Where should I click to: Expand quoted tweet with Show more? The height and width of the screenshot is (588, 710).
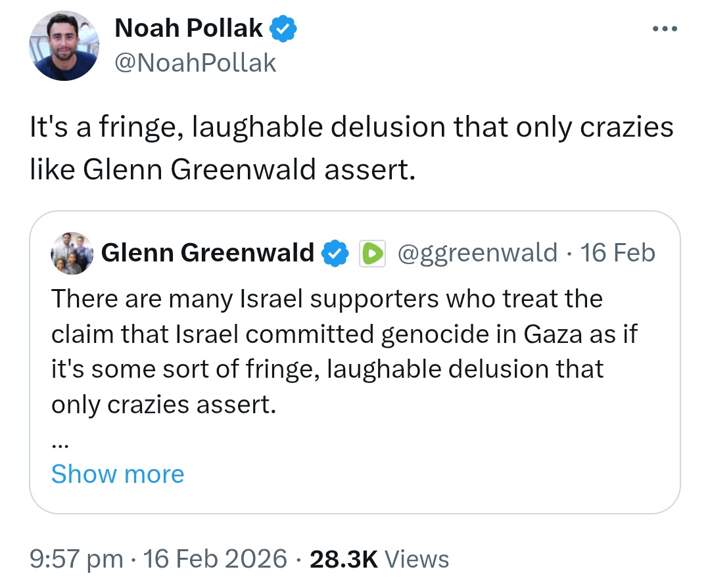coord(118,474)
